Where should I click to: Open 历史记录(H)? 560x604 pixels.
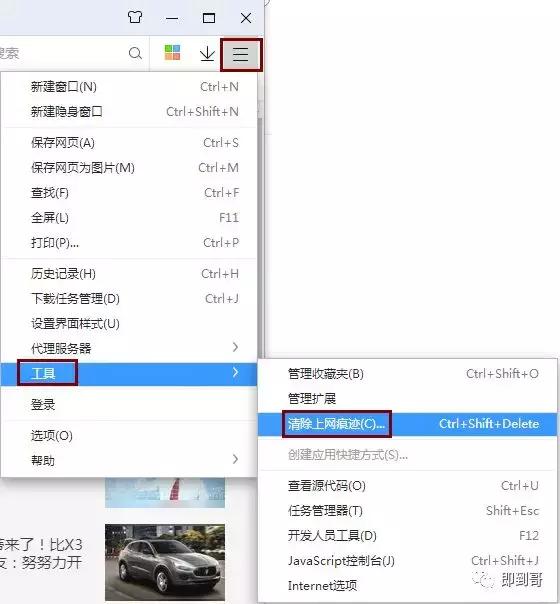pyautogui.click(x=129, y=274)
